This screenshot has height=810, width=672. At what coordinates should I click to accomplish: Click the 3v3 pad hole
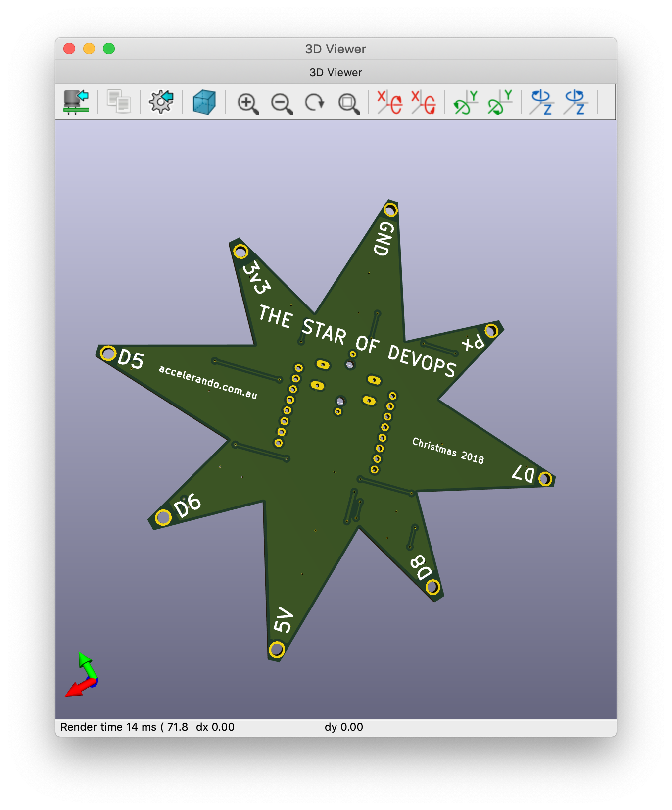240,252
